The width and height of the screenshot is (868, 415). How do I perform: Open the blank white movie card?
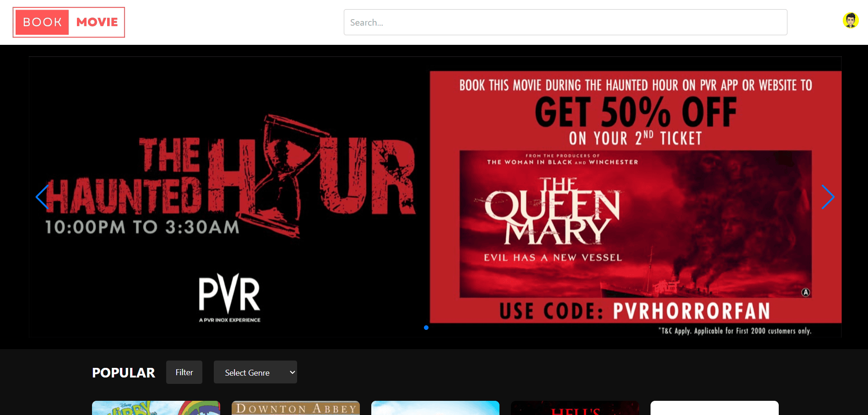tap(714, 408)
